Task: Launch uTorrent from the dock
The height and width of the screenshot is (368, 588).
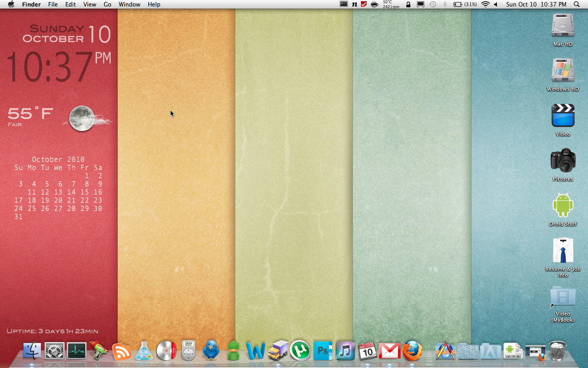Action: (x=300, y=351)
